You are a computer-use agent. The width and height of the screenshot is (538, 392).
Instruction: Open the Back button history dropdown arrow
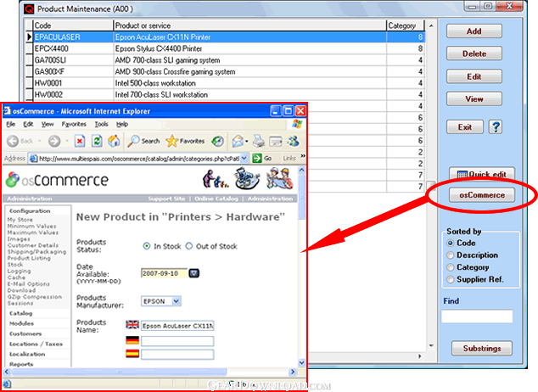[39, 141]
